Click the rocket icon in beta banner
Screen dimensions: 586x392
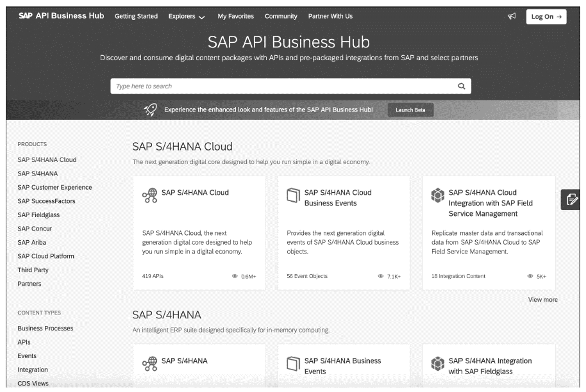click(x=151, y=109)
